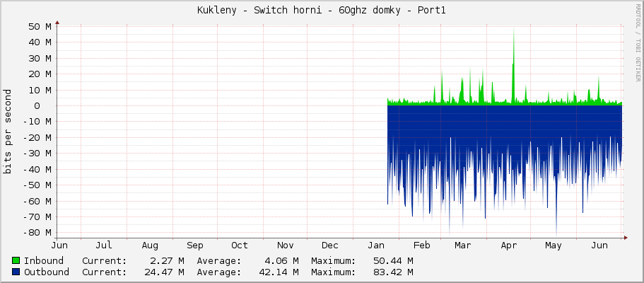Click the "Feb" x-axis month label
This screenshot has height=283, width=644.
(x=422, y=246)
